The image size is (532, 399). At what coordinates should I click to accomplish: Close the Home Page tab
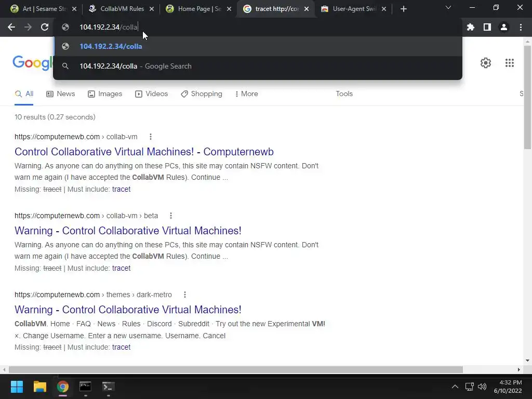click(x=229, y=9)
